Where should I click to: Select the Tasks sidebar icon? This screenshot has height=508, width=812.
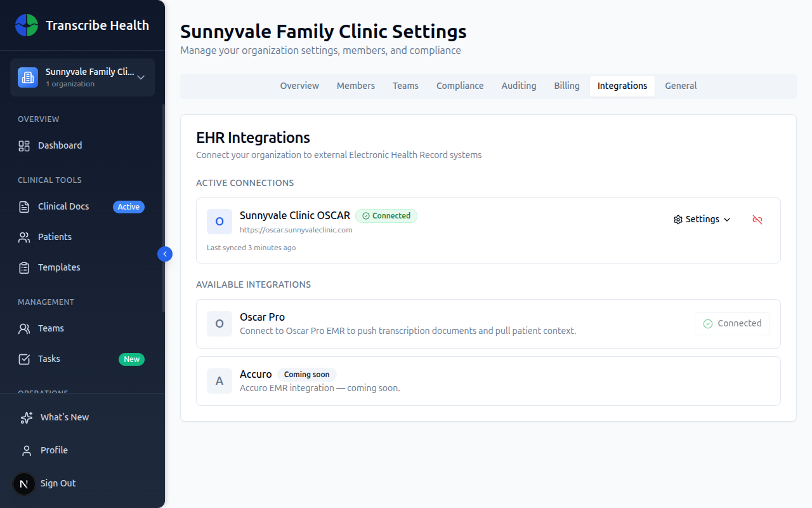(24, 358)
